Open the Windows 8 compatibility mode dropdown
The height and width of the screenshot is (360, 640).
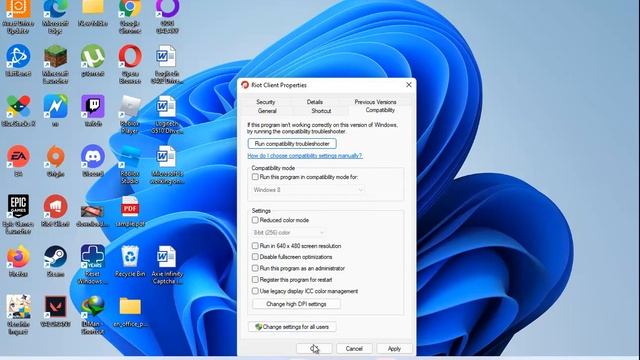[308, 190]
